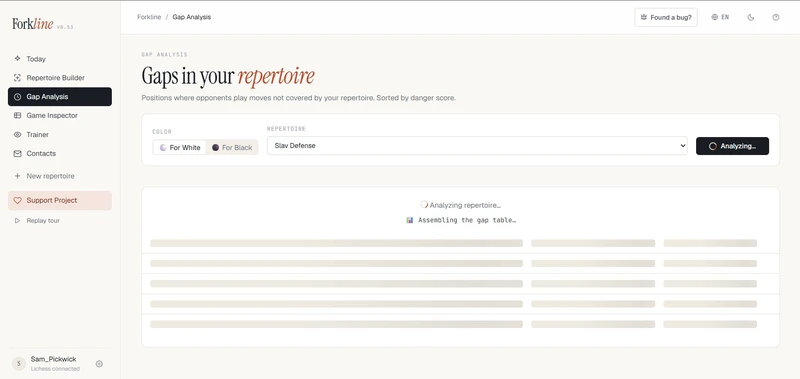The height and width of the screenshot is (379, 800).
Task: Go to Today in the sidebar
Action: 60,59
